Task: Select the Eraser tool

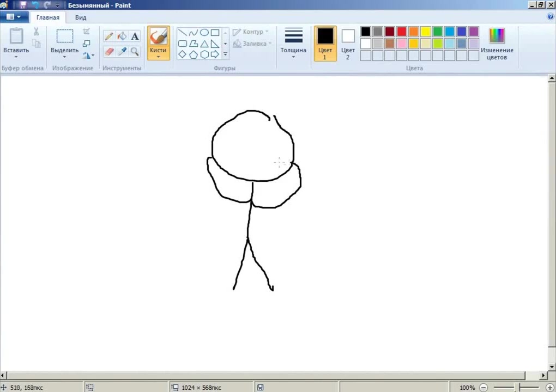Action: tap(109, 52)
